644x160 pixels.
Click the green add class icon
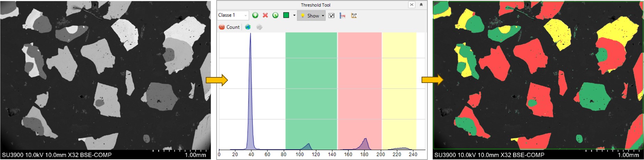[x=255, y=15]
